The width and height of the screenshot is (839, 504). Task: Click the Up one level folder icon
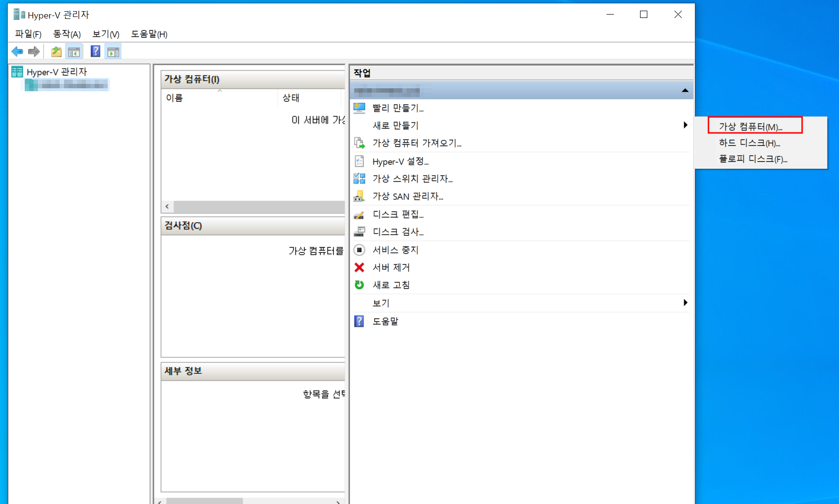click(x=57, y=51)
